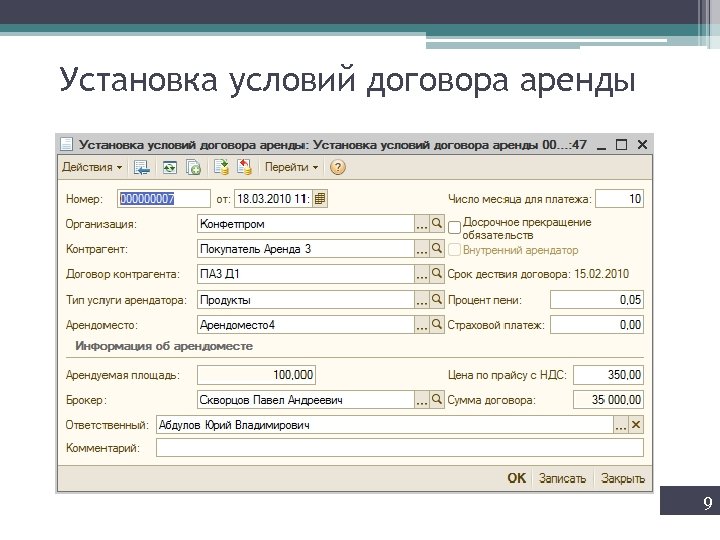Click the Число месяца для платежа field

pyautogui.click(x=619, y=199)
